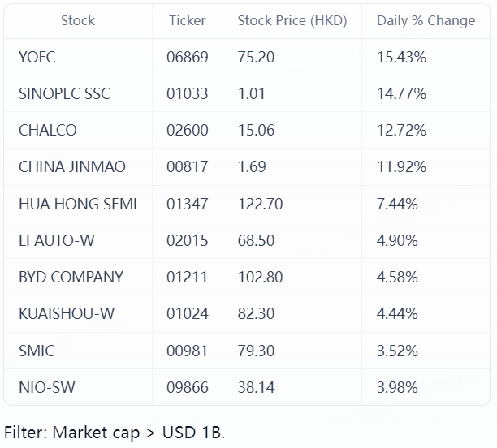
Task: Select the 15.43% daily change value
Action: [401, 57]
